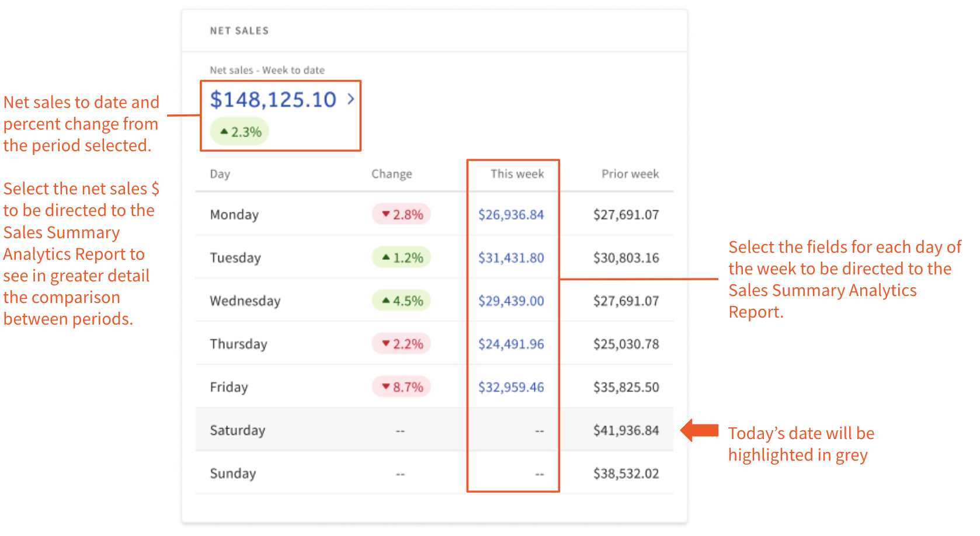Click the Change column header
The image size is (980, 536).
coord(391,173)
